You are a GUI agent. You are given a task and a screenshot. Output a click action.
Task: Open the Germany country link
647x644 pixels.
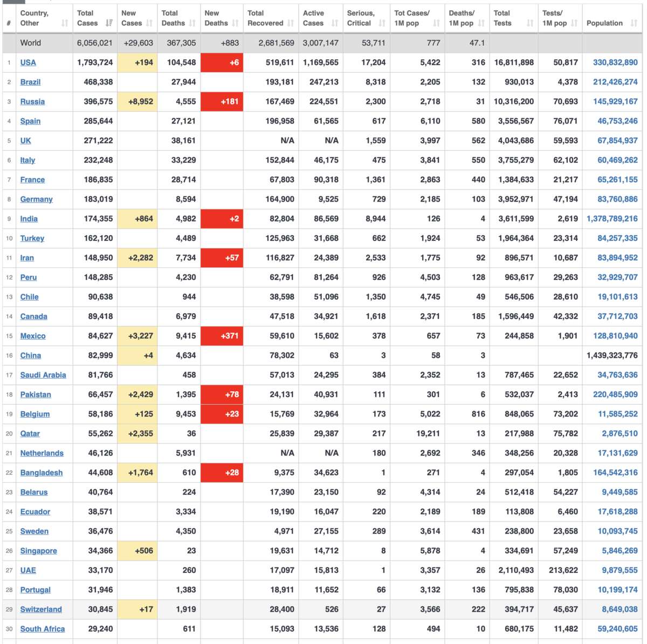[x=36, y=199]
